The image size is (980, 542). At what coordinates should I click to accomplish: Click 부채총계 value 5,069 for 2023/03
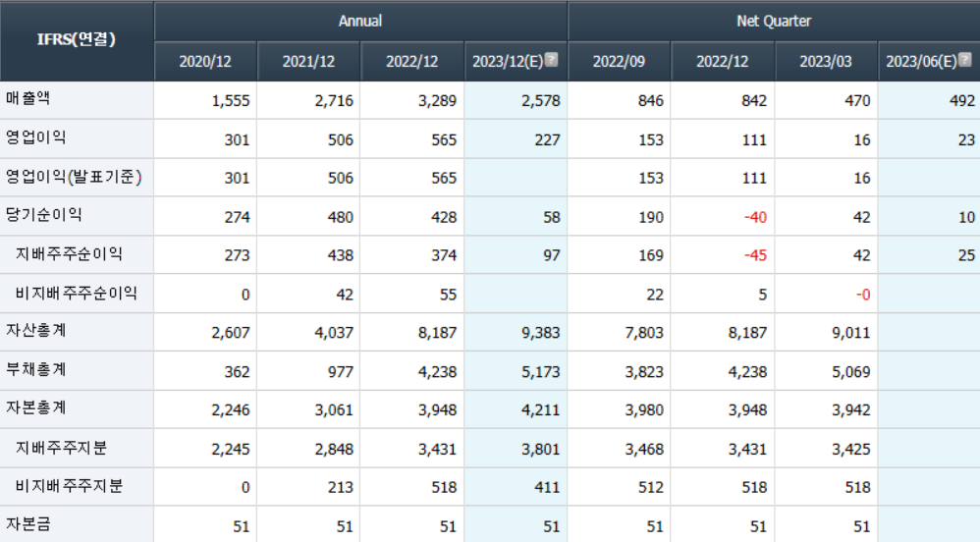point(851,372)
